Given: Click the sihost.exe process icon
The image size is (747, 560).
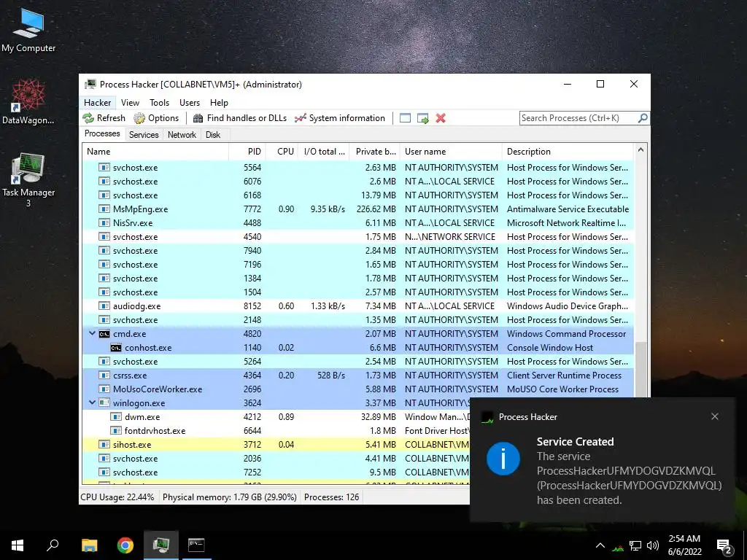Looking at the screenshot, I should coord(104,444).
